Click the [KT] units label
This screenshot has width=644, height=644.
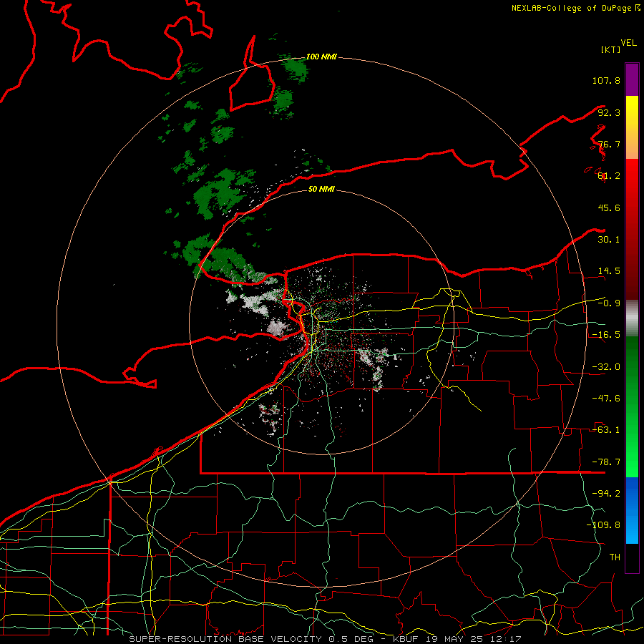click(610, 49)
